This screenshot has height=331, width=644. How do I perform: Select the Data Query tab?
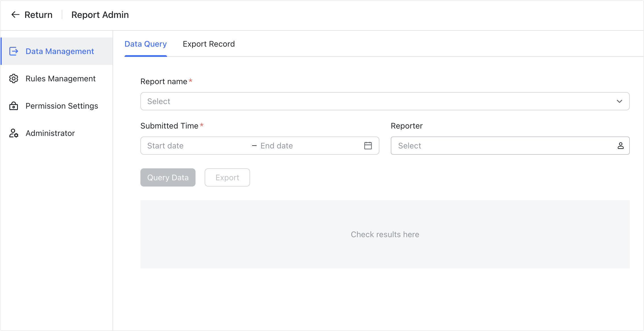click(x=146, y=44)
